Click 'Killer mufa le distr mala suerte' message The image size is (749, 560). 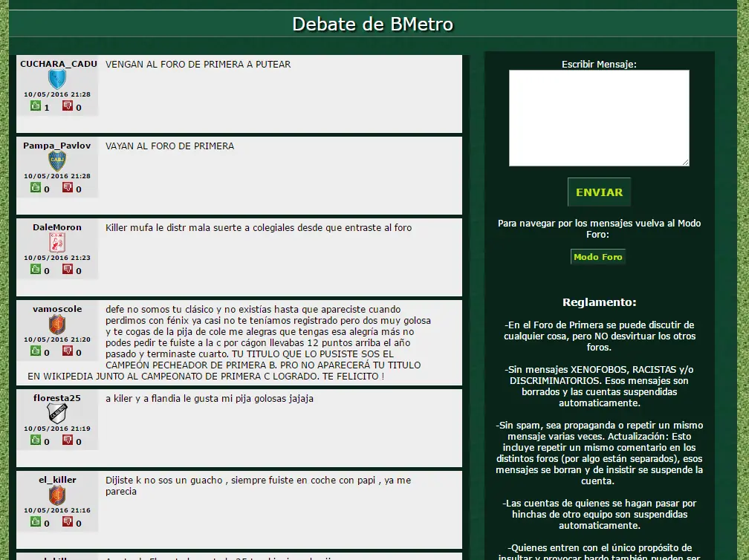259,228
